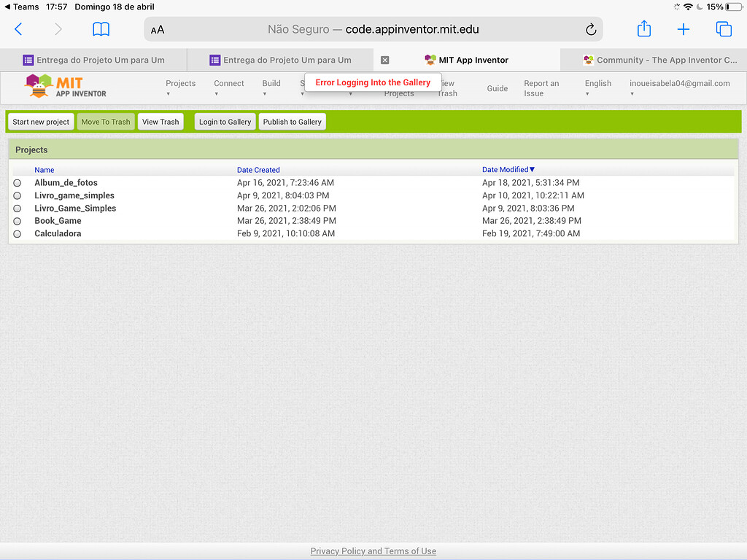Open text size options with the AA icon
Image resolution: width=747 pixels, height=560 pixels.
pyautogui.click(x=155, y=30)
